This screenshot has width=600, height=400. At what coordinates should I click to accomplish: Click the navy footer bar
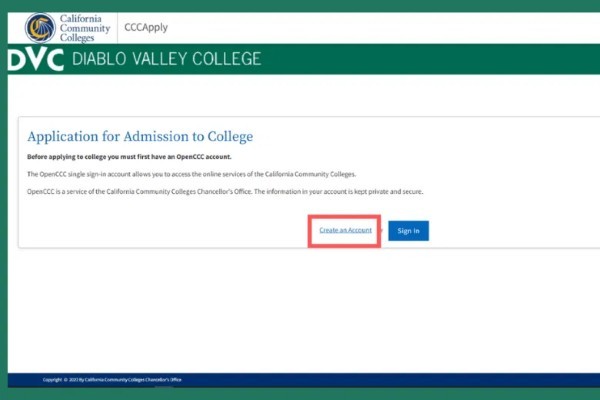click(x=400, y=380)
